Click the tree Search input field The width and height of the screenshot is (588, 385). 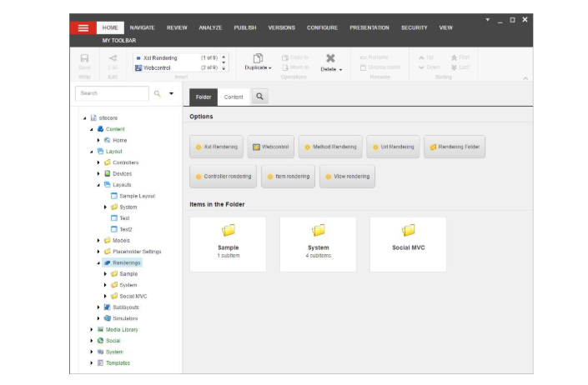112,93
